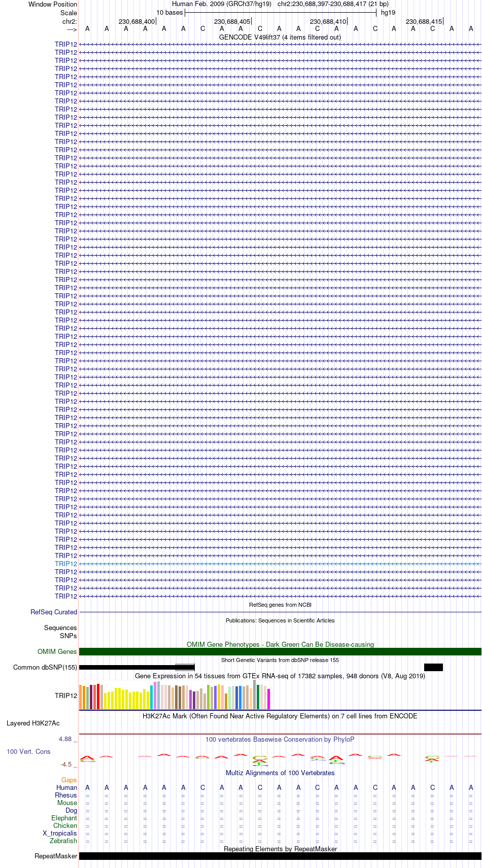Click 'Gene Expression in 54 tissues from GTEx' title
Viewport: 482px width, 868px height.
click(x=280, y=676)
